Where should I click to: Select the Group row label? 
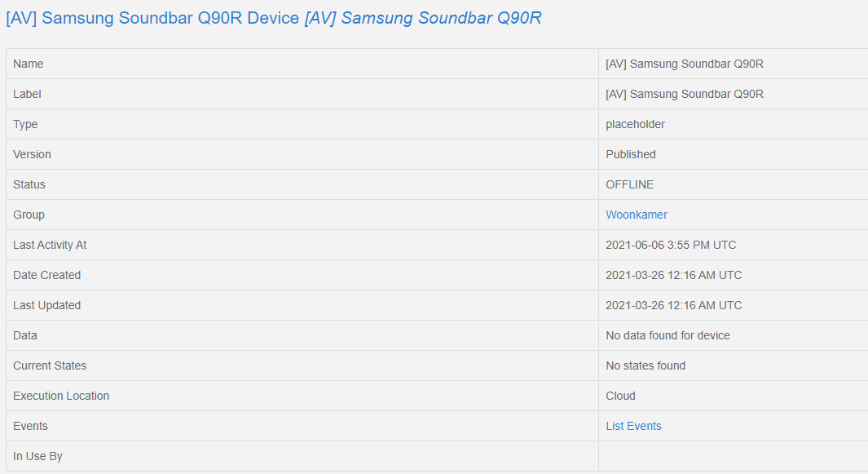click(x=29, y=215)
